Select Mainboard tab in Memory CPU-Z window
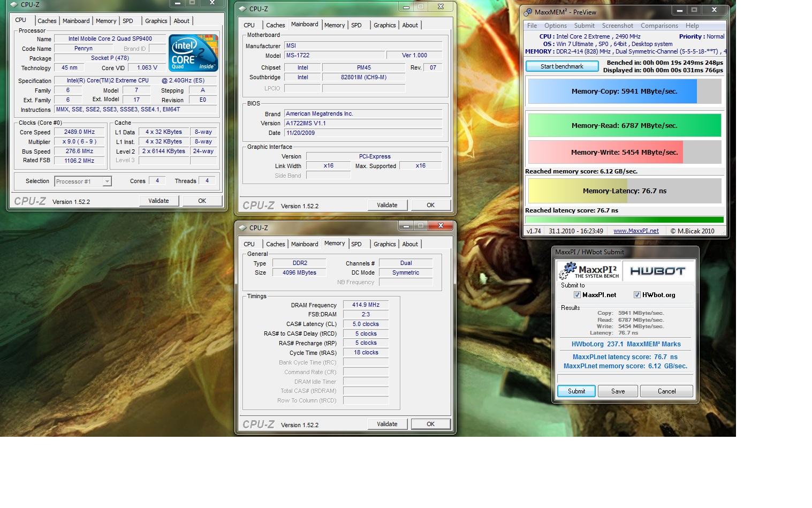 pos(305,244)
